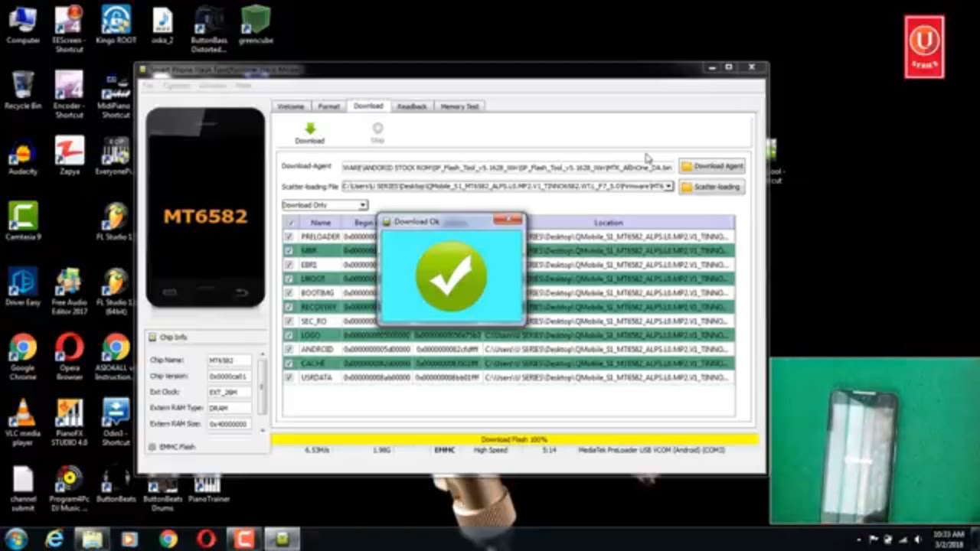The image size is (980, 551).
Task: Uncheck the BOOTIMG row checkbox
Action: click(x=289, y=293)
